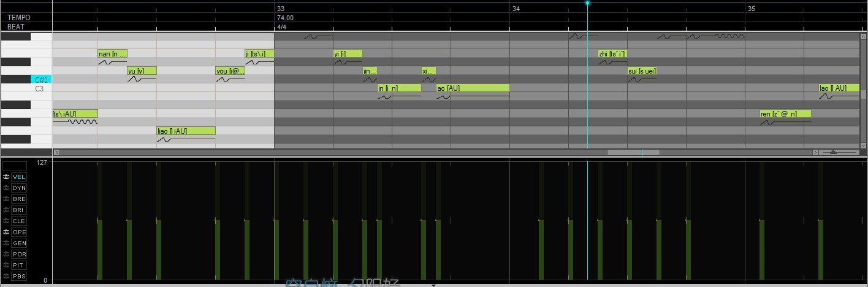Image resolution: width=868 pixels, height=287 pixels.
Task: Click the 74.00 tempo value
Action: [x=285, y=18]
